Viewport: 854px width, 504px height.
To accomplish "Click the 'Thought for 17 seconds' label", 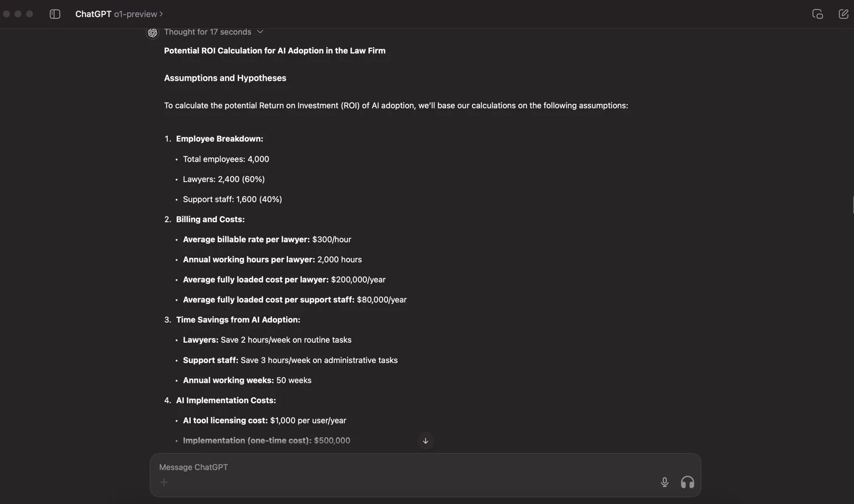I will (207, 32).
